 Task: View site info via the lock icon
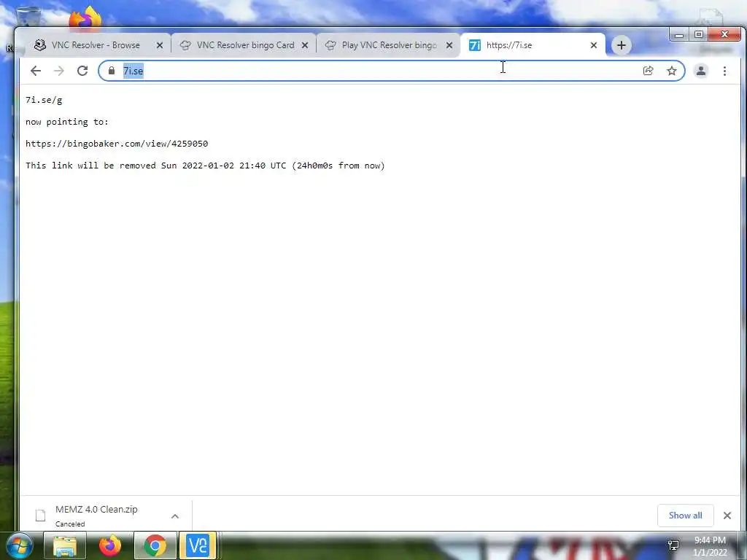[x=112, y=71]
